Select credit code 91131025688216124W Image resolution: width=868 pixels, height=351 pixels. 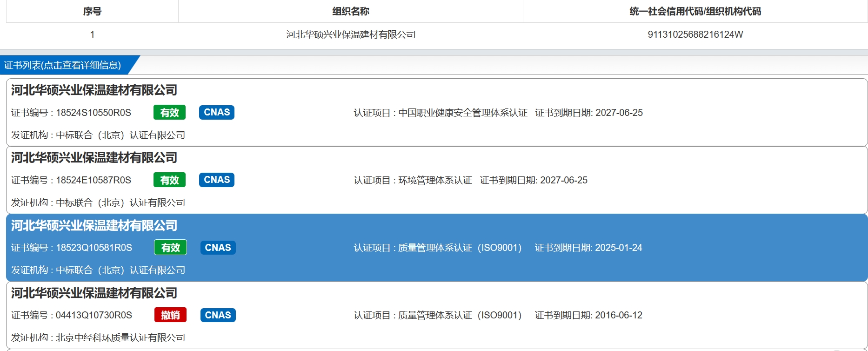(x=695, y=34)
